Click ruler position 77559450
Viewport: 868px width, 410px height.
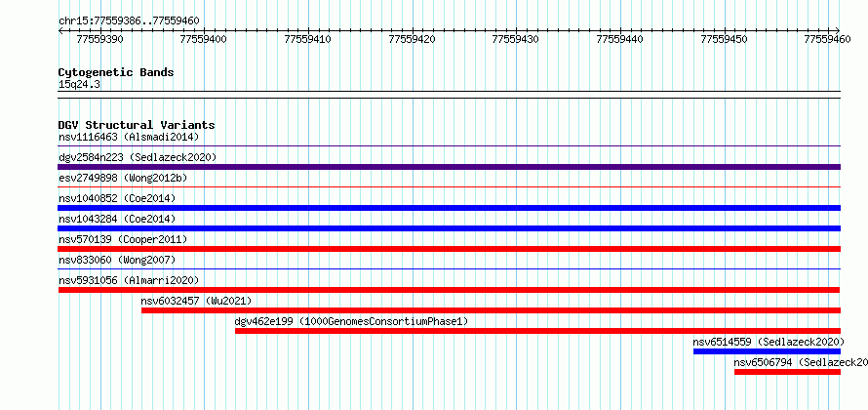click(724, 39)
